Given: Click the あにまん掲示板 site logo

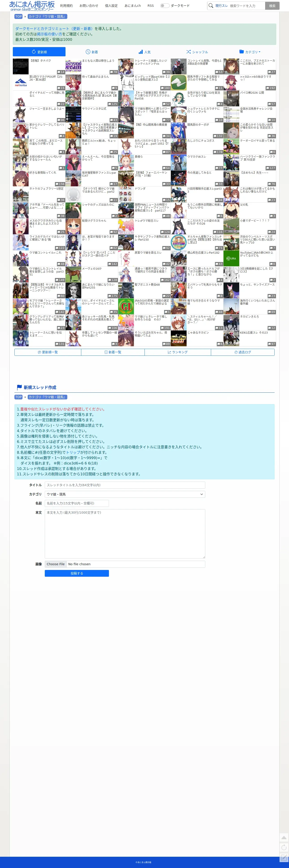Looking at the screenshot, I should click(x=32, y=6).
